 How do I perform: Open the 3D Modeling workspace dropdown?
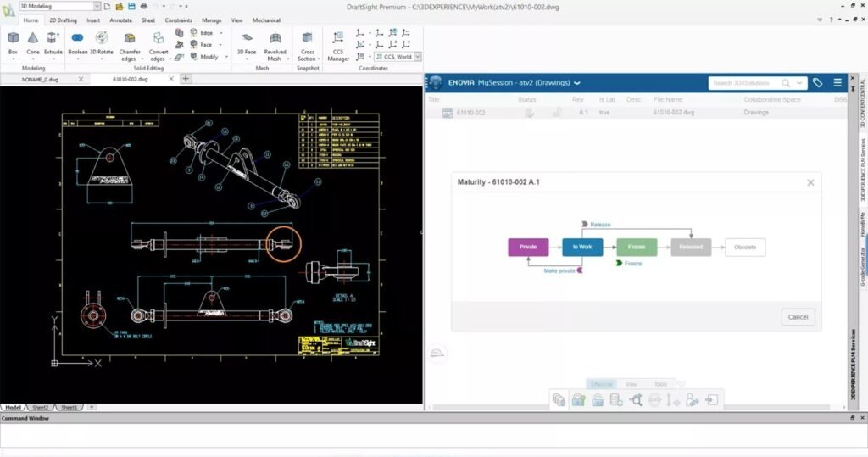(97, 6)
